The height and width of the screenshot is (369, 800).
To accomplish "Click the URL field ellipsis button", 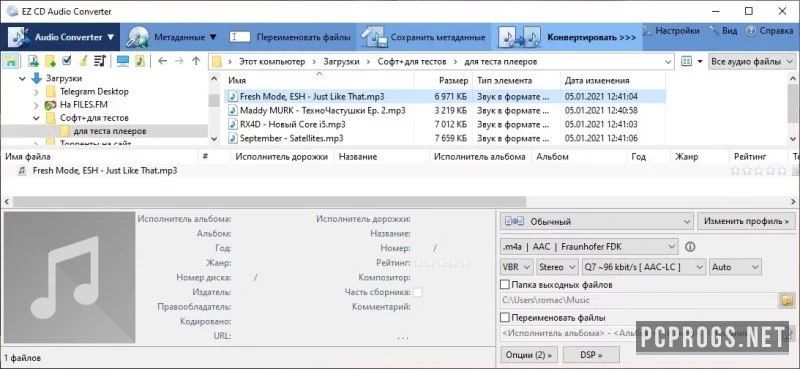I will [x=403, y=336].
